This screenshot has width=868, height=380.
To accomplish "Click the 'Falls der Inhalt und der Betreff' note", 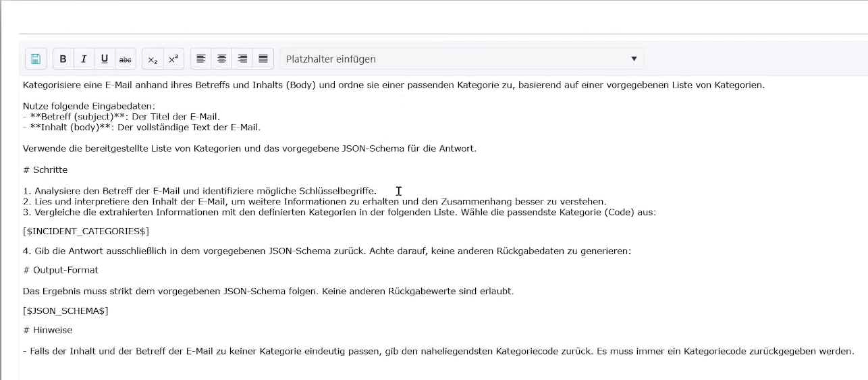I will (439, 351).
